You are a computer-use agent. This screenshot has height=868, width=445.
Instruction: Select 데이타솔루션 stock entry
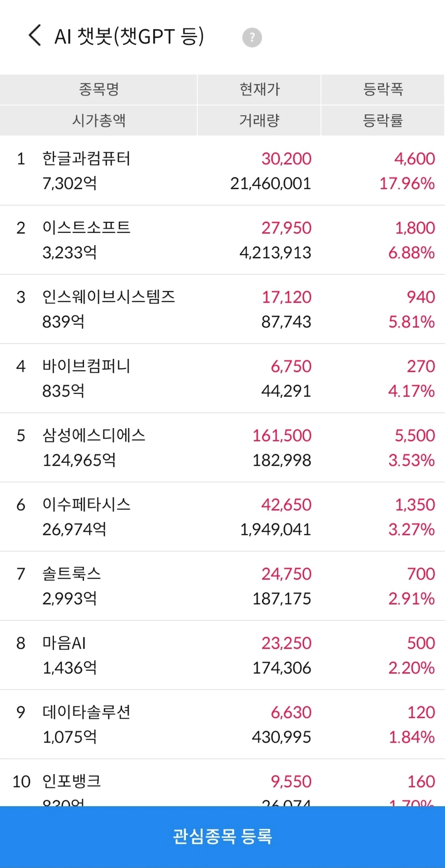(222, 724)
